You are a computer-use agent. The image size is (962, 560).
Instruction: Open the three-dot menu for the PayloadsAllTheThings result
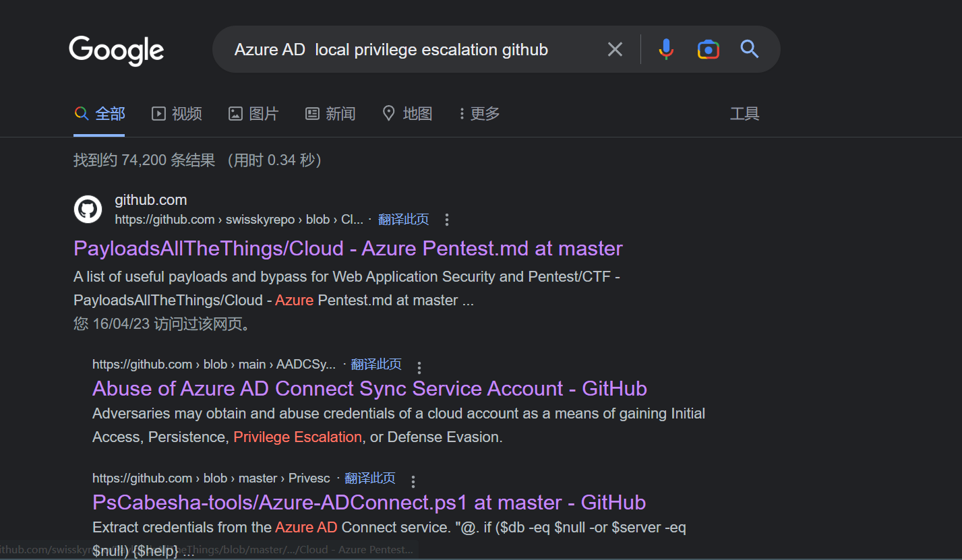coord(446,220)
